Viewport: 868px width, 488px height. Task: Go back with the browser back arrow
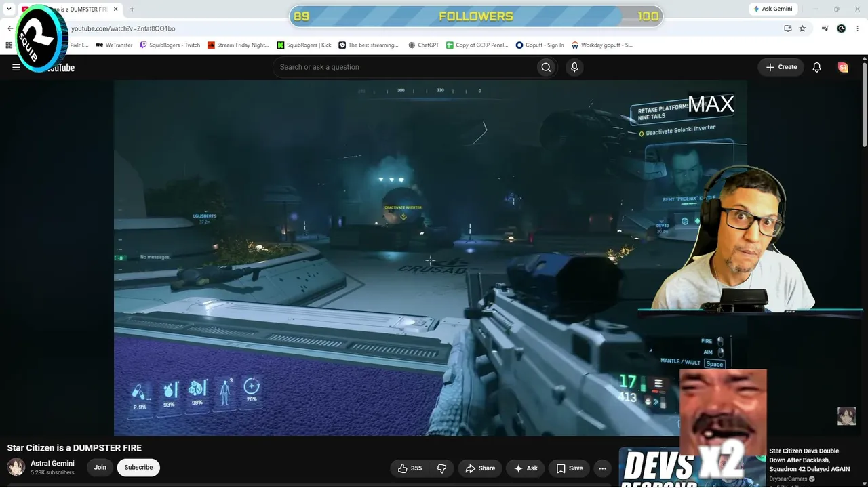10,28
